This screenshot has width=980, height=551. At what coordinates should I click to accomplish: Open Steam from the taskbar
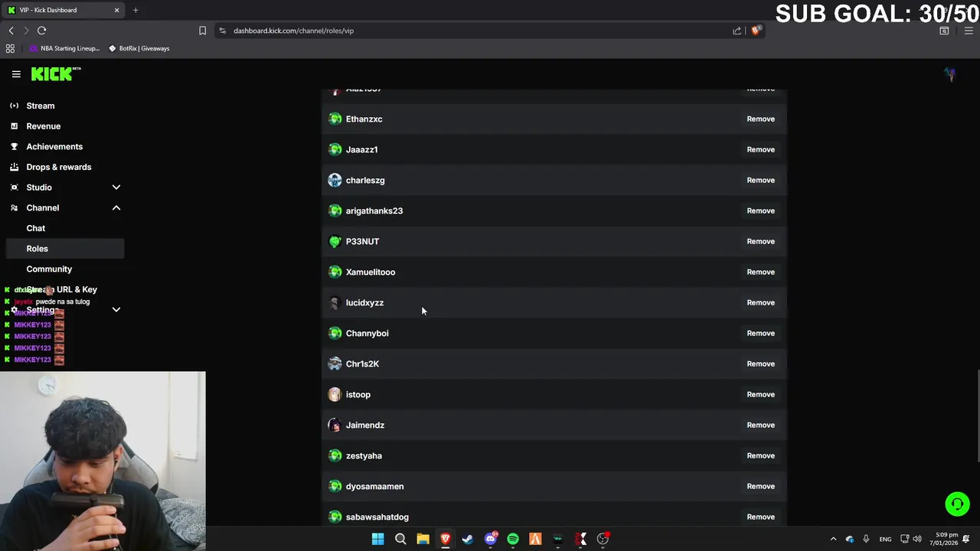[468, 539]
